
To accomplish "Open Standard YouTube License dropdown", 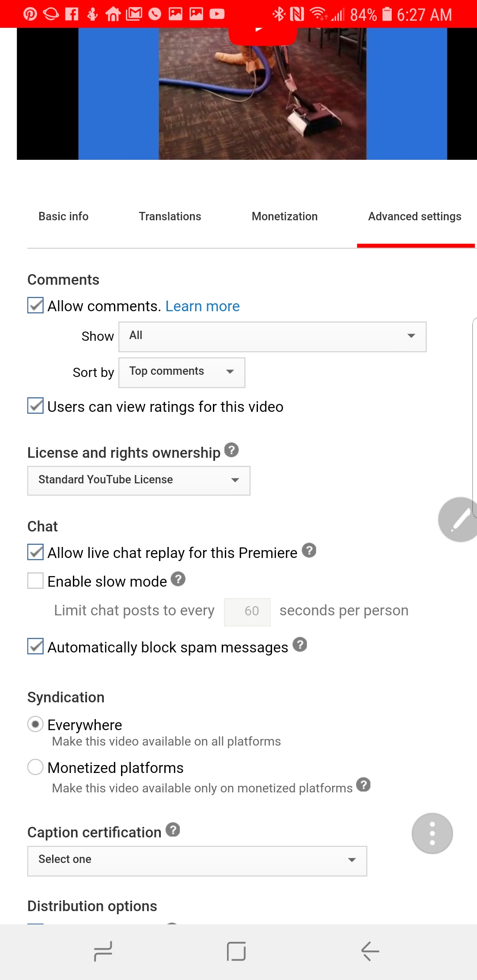I will pos(139,481).
